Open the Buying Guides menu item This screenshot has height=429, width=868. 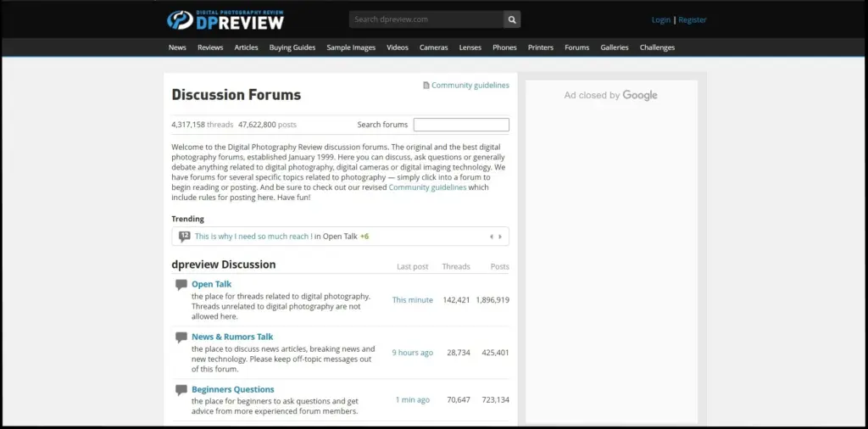pyautogui.click(x=292, y=47)
